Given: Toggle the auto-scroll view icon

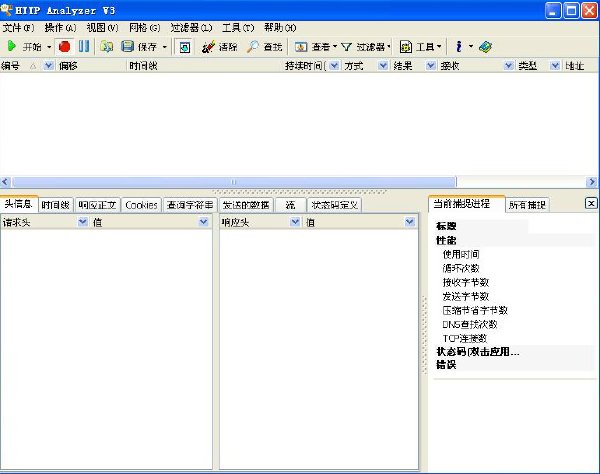Looking at the screenshot, I should pyautogui.click(x=184, y=47).
